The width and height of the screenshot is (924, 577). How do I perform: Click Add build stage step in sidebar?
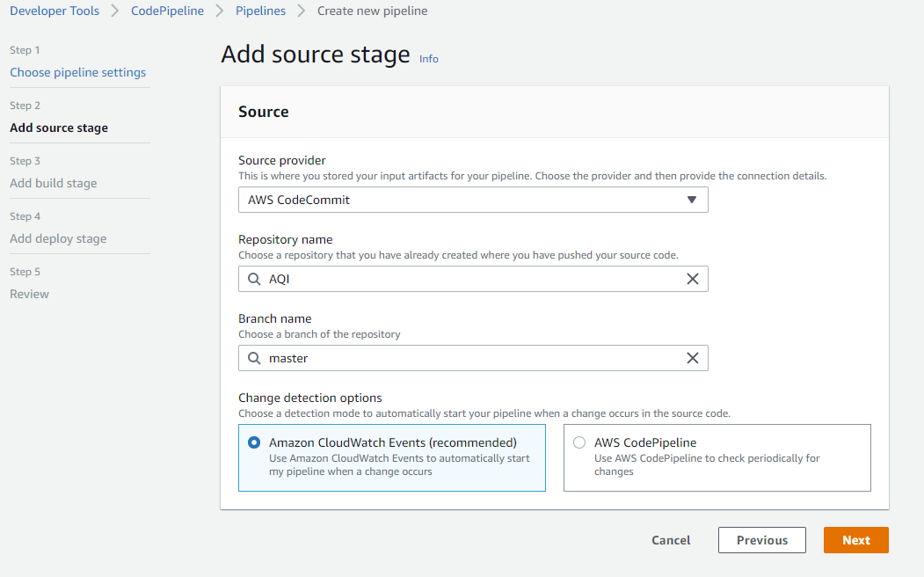click(x=54, y=183)
